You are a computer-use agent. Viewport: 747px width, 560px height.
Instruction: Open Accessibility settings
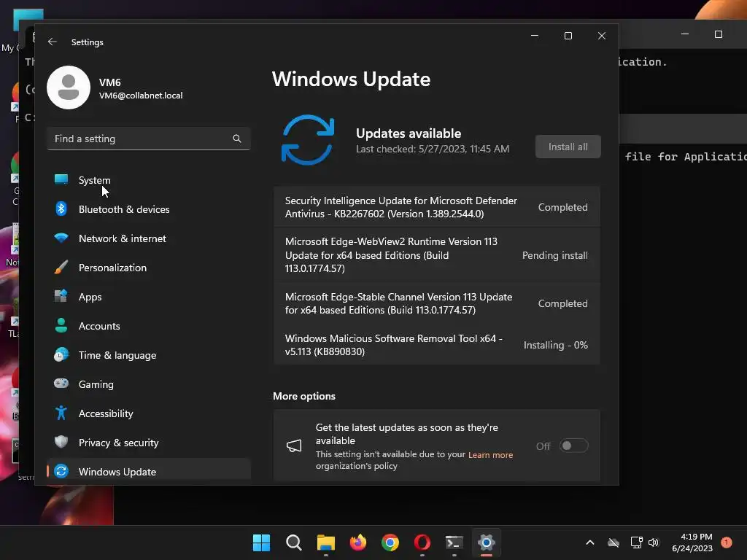149,413
